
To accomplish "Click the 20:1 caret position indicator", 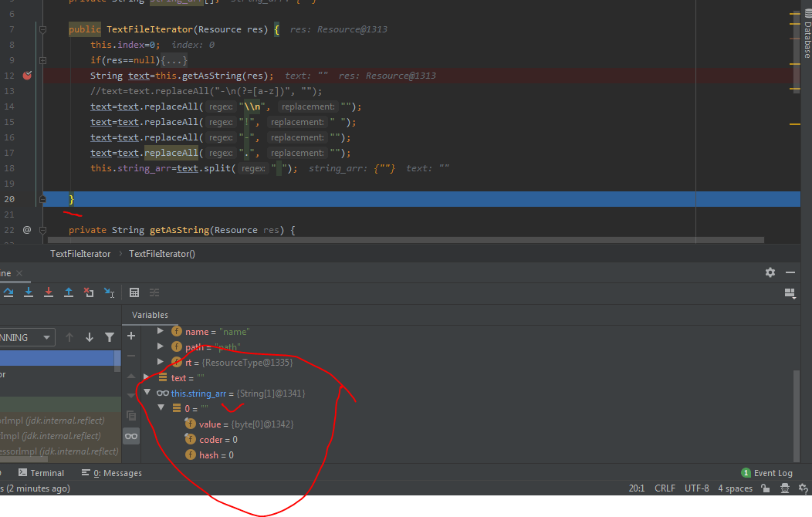I will tap(637, 488).
